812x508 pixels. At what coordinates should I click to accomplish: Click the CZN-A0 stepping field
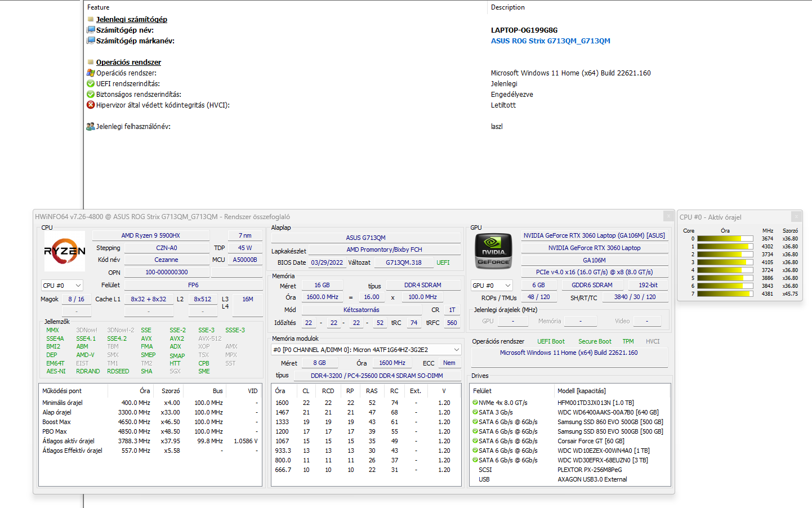[167, 248]
